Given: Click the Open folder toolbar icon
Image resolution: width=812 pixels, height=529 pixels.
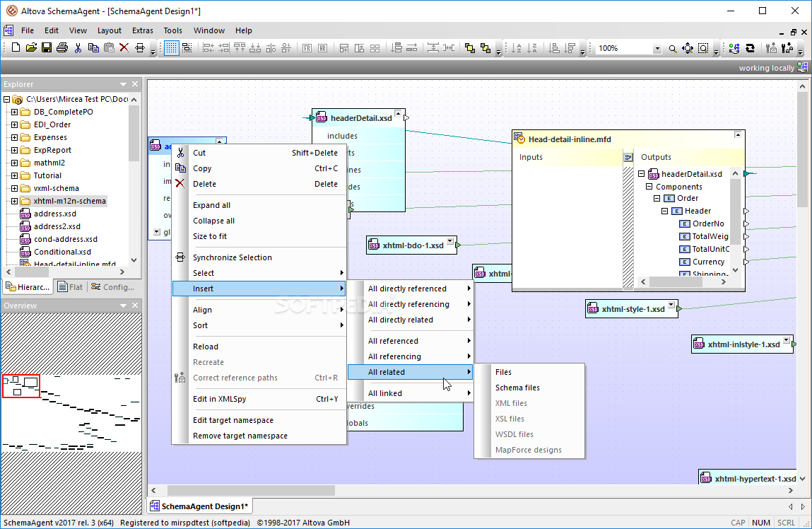Looking at the screenshot, I should tap(31, 48).
